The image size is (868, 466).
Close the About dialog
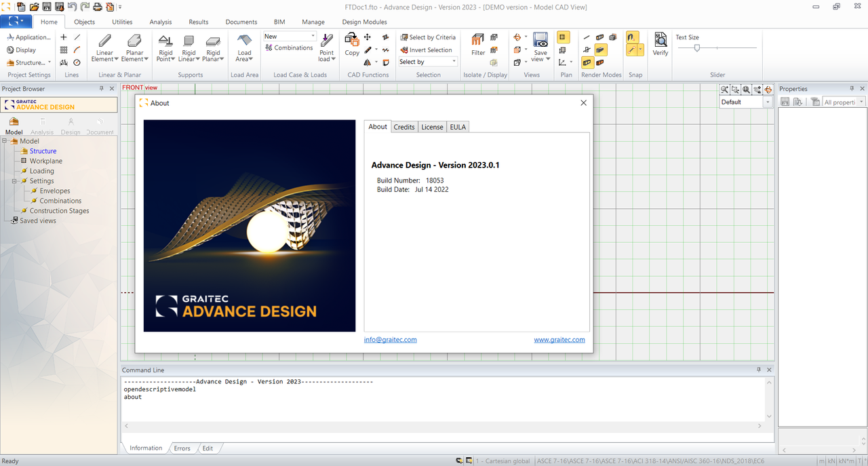[583, 103]
